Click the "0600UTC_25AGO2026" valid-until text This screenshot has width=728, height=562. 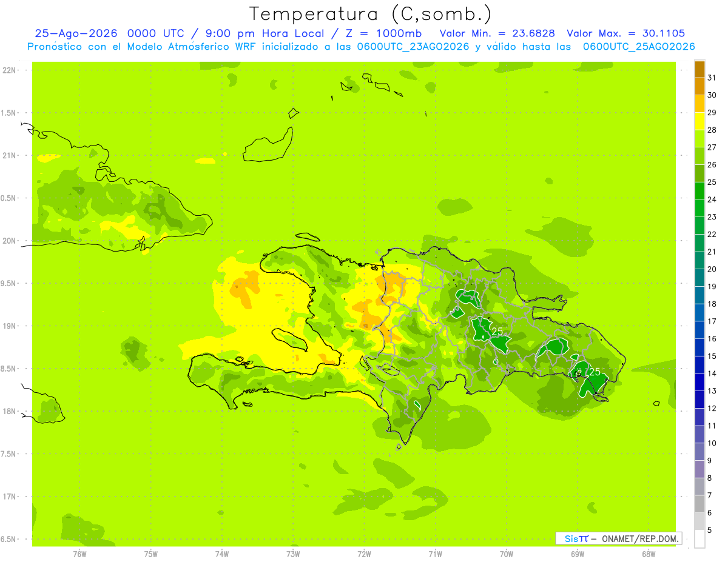pyautogui.click(x=638, y=47)
